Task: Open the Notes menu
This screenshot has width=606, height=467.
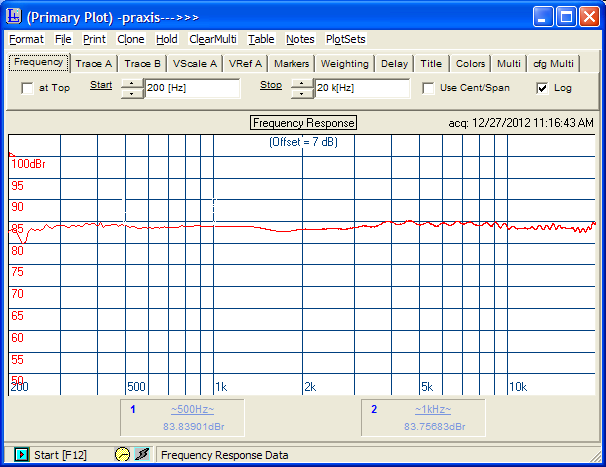Action: tap(300, 39)
